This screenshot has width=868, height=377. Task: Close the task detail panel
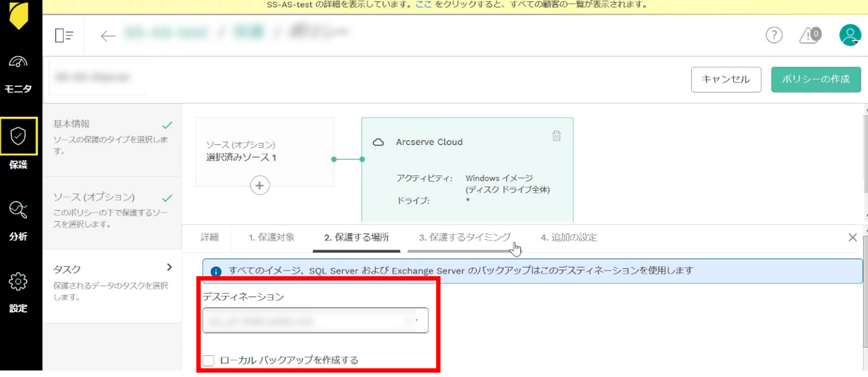pyautogui.click(x=853, y=237)
